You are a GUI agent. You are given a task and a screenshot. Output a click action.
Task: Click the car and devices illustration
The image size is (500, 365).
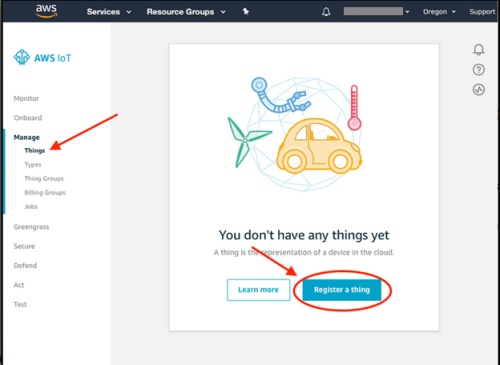coord(295,133)
